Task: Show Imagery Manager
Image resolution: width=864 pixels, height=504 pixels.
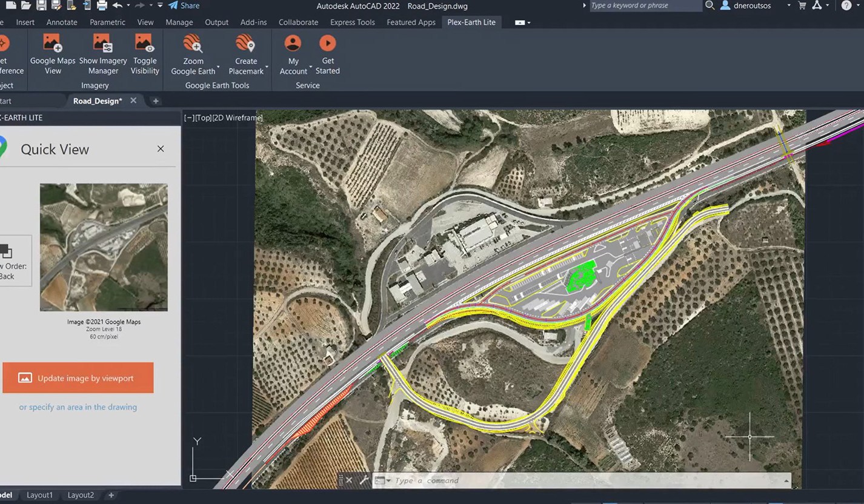Action: 103,55
